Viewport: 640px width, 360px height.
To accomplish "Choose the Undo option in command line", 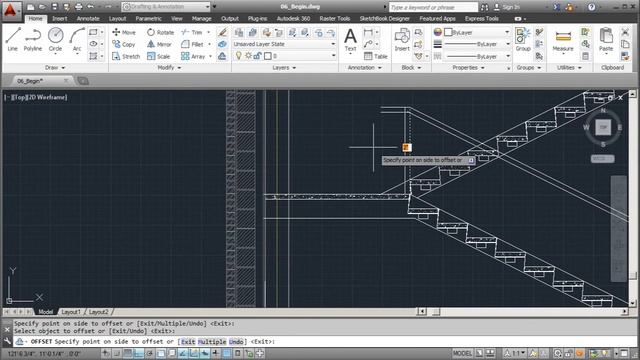I will coord(236,342).
